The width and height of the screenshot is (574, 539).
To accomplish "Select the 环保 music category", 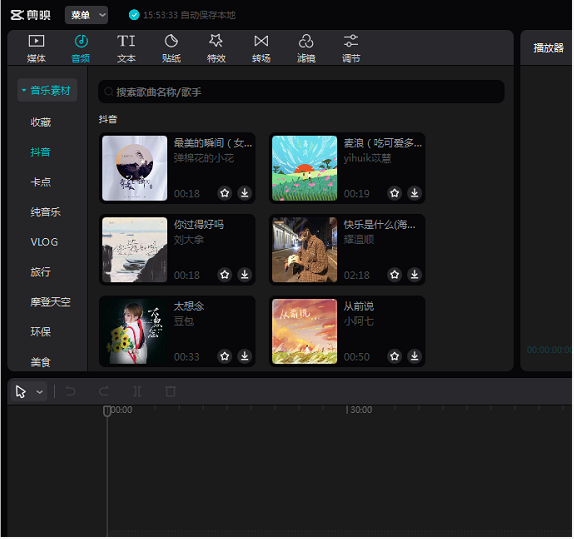I will point(41,332).
